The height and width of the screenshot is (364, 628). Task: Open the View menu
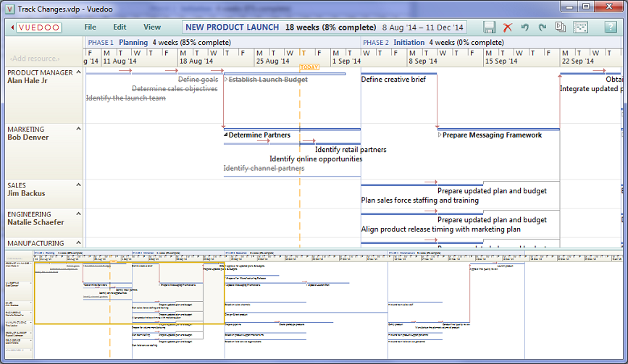[x=152, y=27]
